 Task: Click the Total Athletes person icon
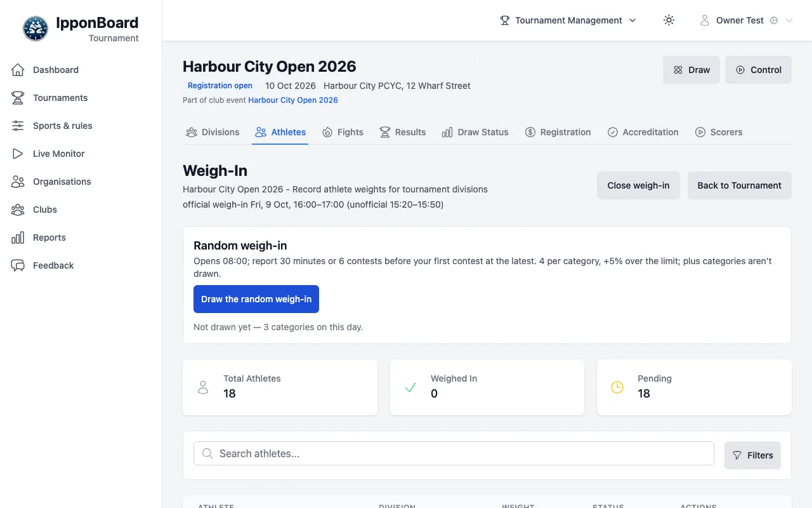pyautogui.click(x=203, y=387)
